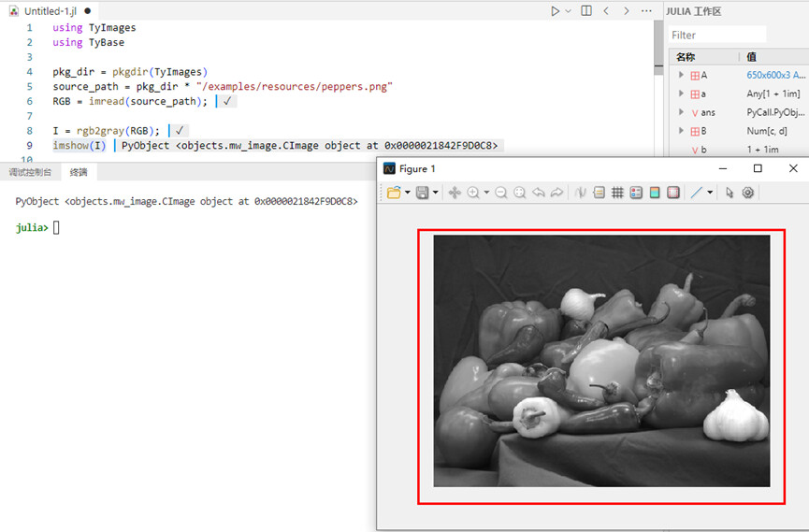Open more editor actions ellipsis menu
The image size is (809, 532).
coord(646,11)
